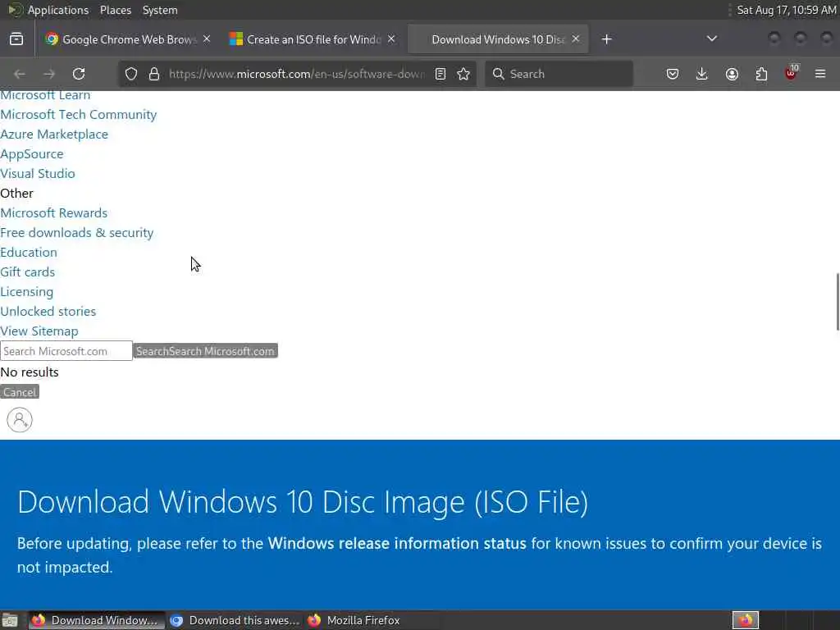Open Free downloads & security link
Image resolution: width=840 pixels, height=630 pixels.
(77, 233)
